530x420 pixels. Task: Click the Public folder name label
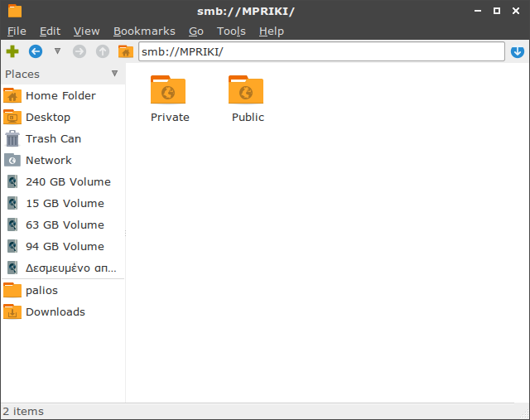click(x=248, y=118)
